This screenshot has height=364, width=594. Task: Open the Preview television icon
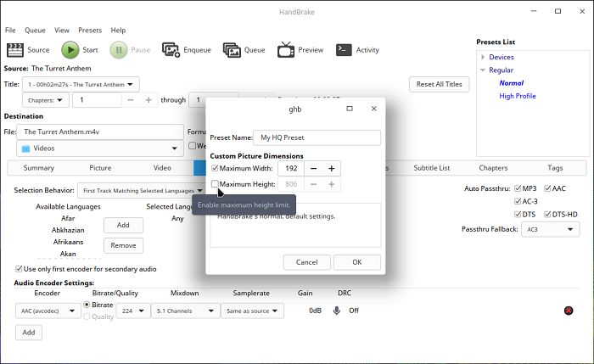coord(284,50)
